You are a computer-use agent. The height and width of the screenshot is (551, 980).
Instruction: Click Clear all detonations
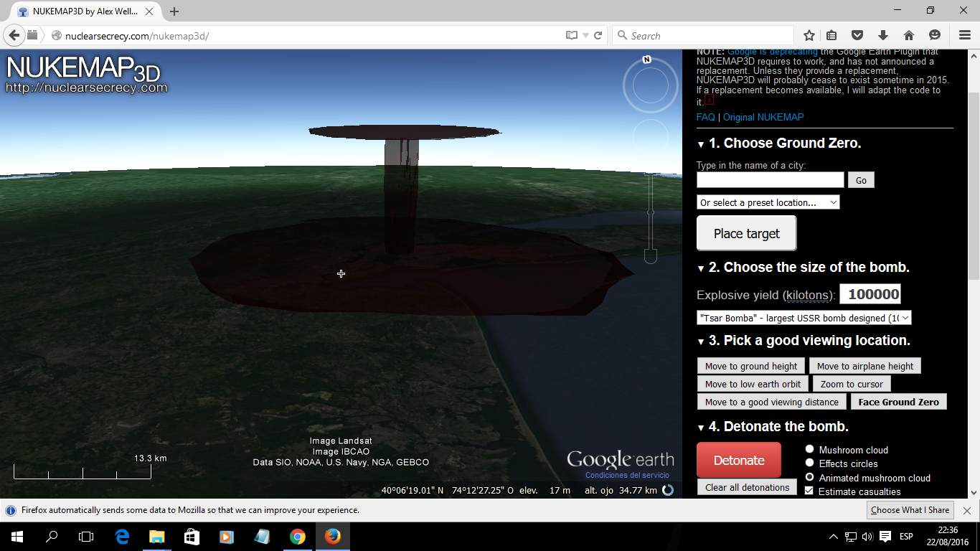pos(747,487)
